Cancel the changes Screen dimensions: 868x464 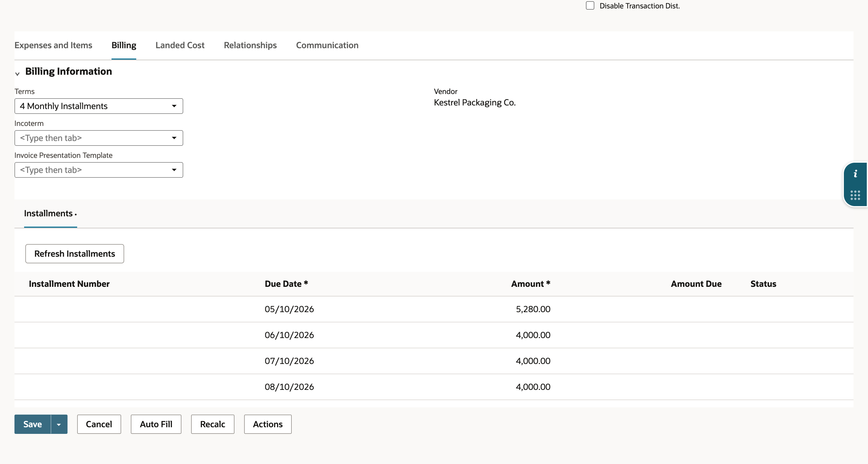(x=99, y=424)
